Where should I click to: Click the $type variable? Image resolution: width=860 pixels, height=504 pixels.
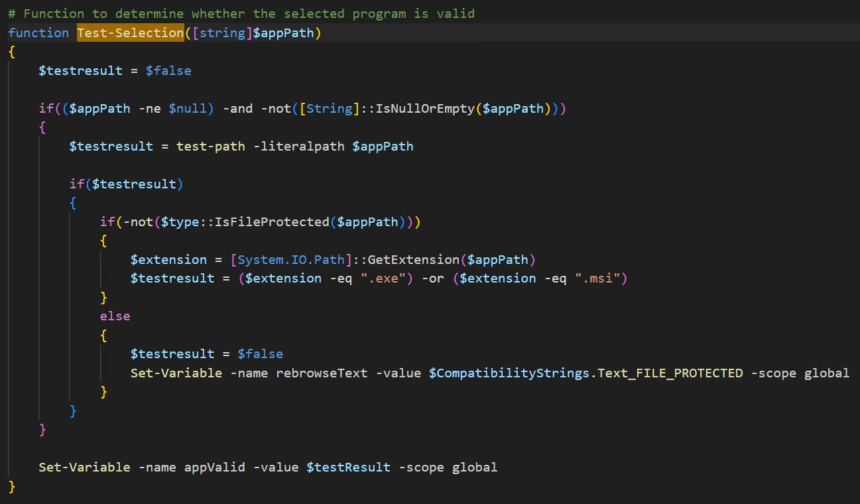(184, 221)
